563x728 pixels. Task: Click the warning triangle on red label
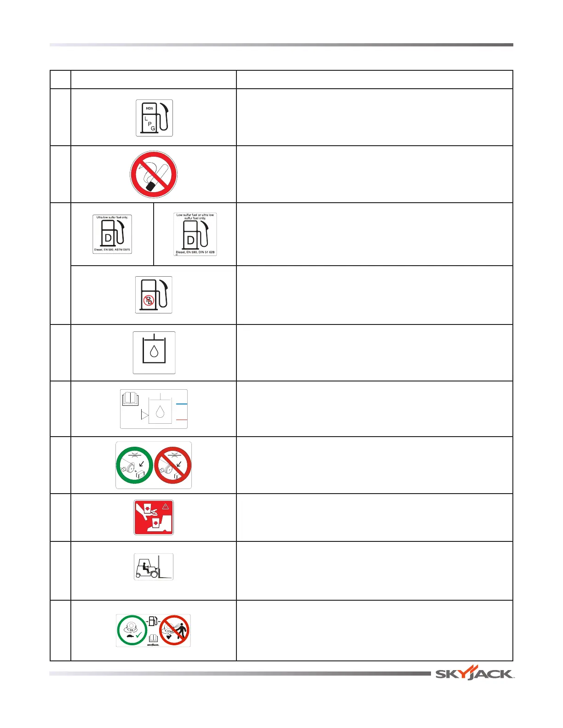point(166,506)
